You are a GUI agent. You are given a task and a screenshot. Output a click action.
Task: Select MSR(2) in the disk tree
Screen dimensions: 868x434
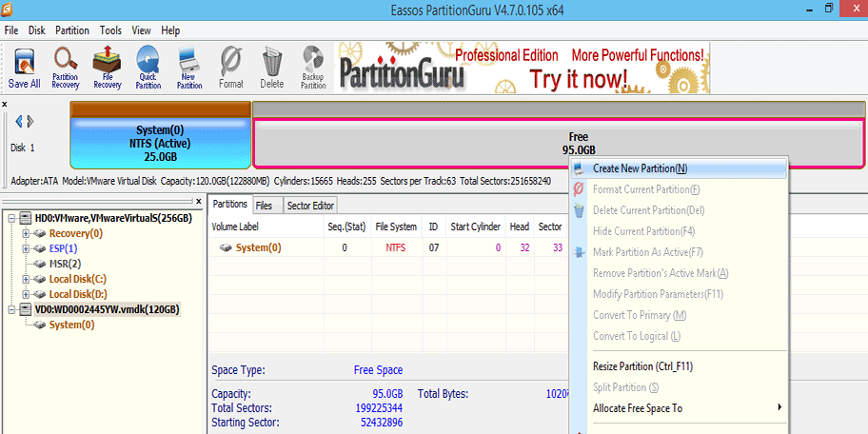point(66,264)
